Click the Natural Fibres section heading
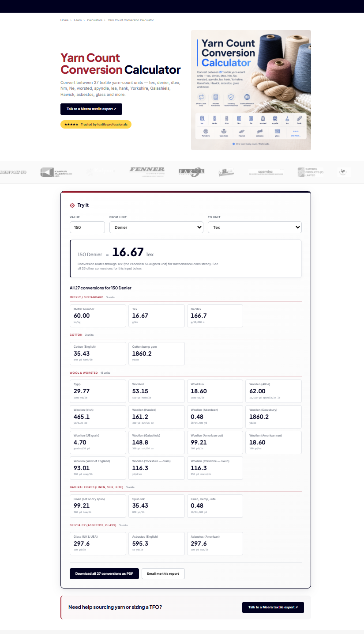364x634 pixels. [97, 487]
